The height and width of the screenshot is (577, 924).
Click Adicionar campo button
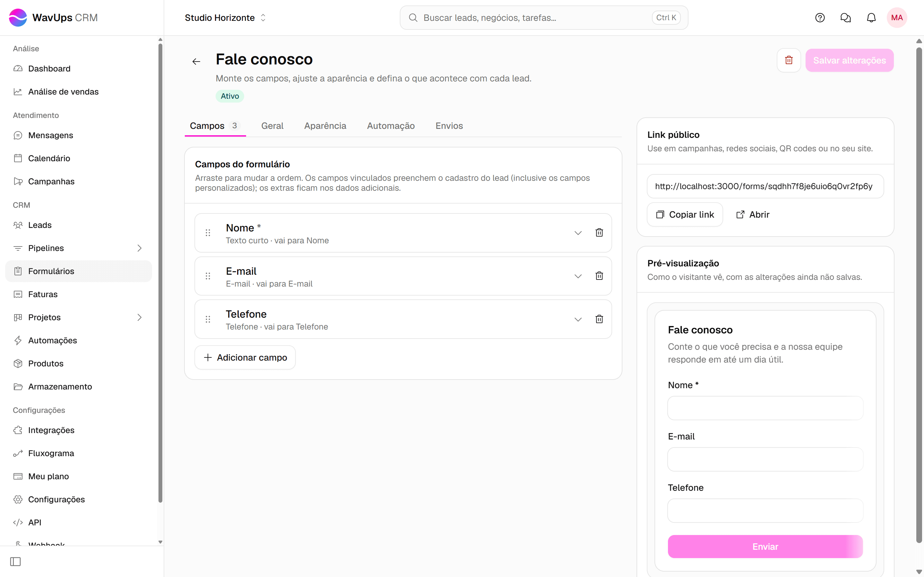click(245, 357)
